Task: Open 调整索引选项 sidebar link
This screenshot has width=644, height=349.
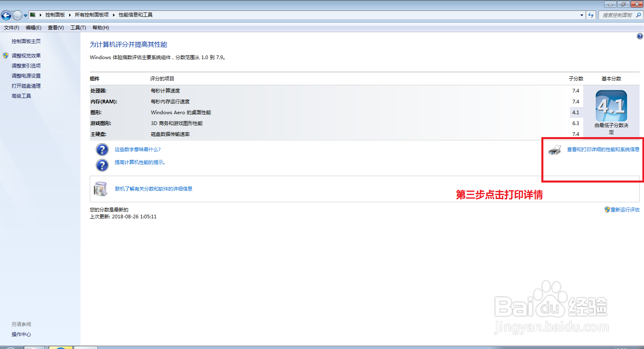Action: pyautogui.click(x=26, y=66)
